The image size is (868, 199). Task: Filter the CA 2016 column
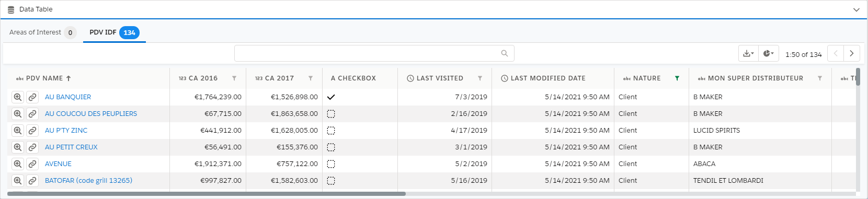tap(234, 78)
